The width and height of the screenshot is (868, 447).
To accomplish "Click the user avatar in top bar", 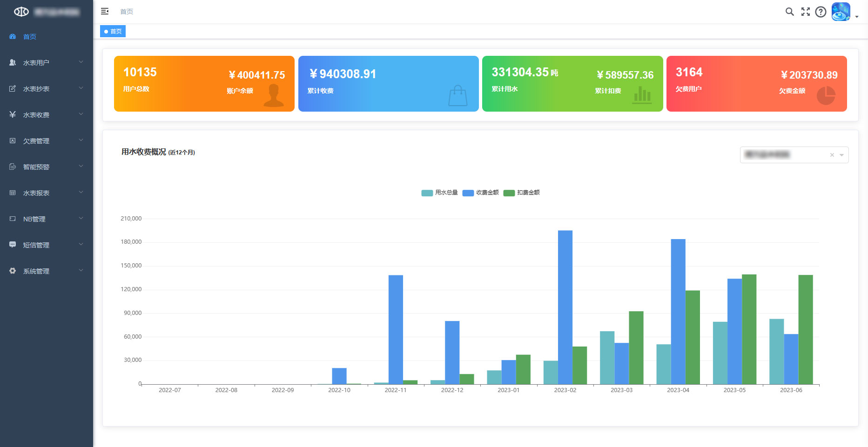I will 841,12.
